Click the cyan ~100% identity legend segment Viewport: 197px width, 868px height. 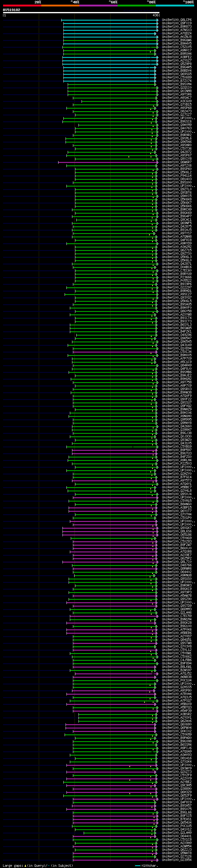click(175, 6)
